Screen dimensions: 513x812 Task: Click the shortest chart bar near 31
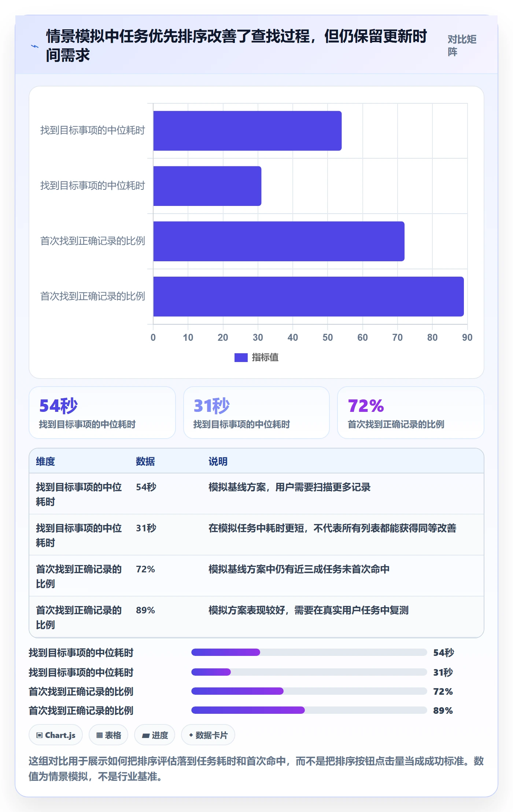(x=207, y=186)
